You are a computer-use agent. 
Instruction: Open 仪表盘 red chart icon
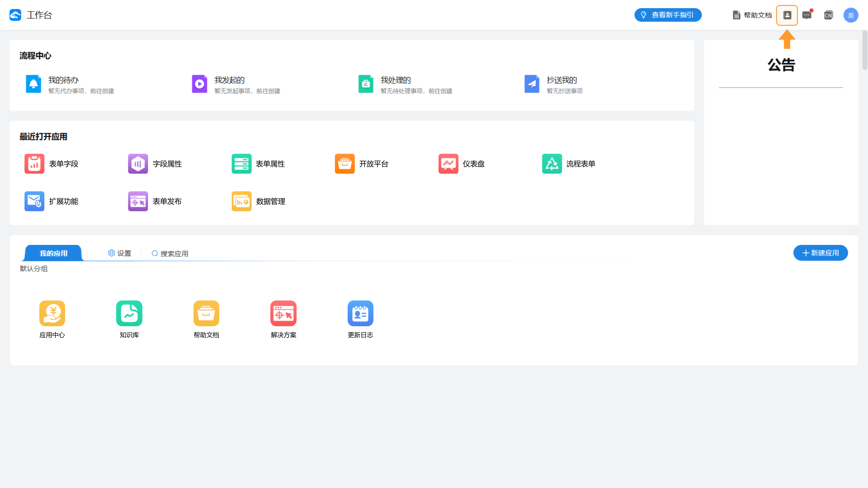(x=448, y=164)
